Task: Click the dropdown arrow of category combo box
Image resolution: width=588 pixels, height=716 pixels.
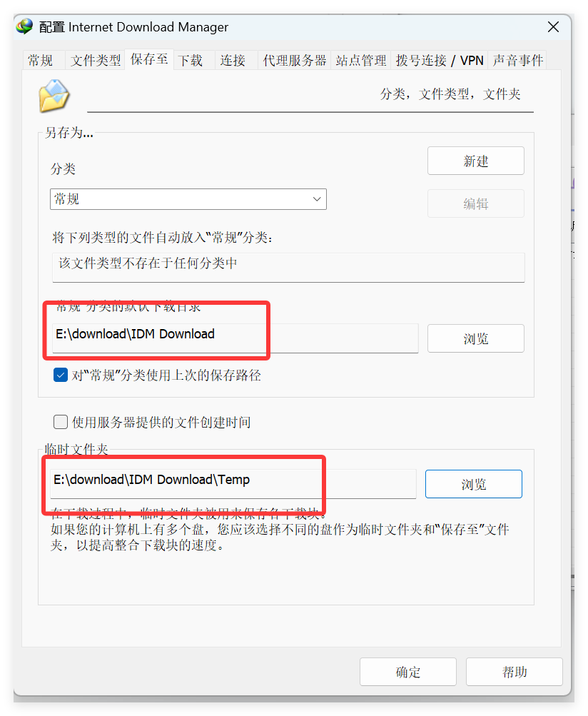Action: tap(317, 199)
